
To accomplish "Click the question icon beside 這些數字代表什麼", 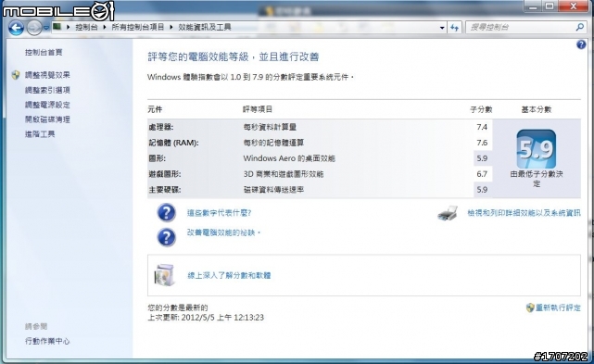I will [166, 212].
